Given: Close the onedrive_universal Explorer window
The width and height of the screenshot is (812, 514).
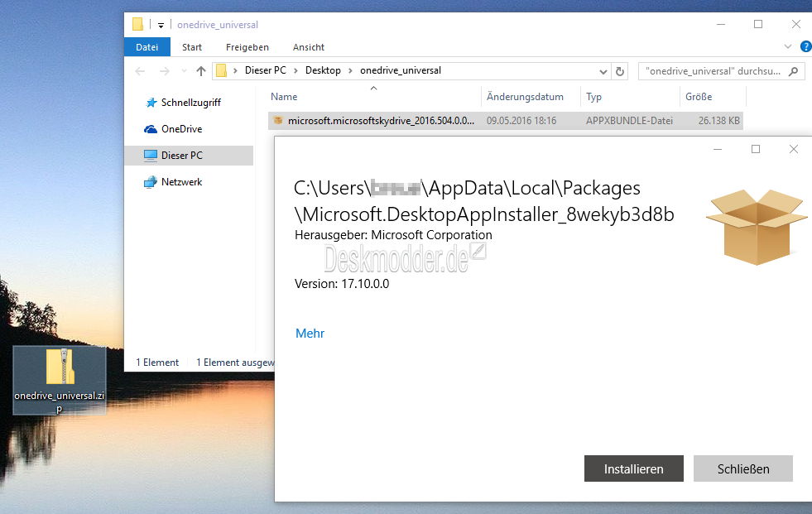Looking at the screenshot, I should (796, 24).
